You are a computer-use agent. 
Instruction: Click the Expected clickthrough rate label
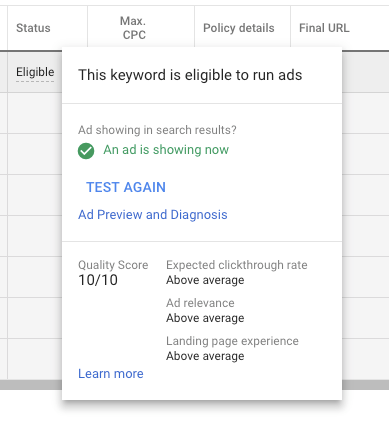[x=237, y=265]
